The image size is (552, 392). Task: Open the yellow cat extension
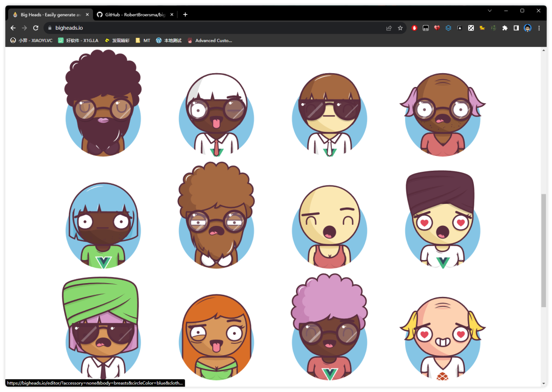482,28
